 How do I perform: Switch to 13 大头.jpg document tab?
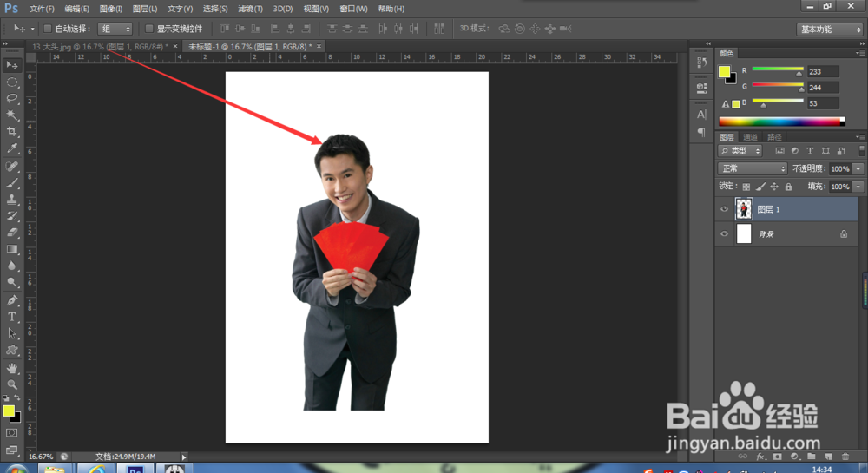pos(100,47)
